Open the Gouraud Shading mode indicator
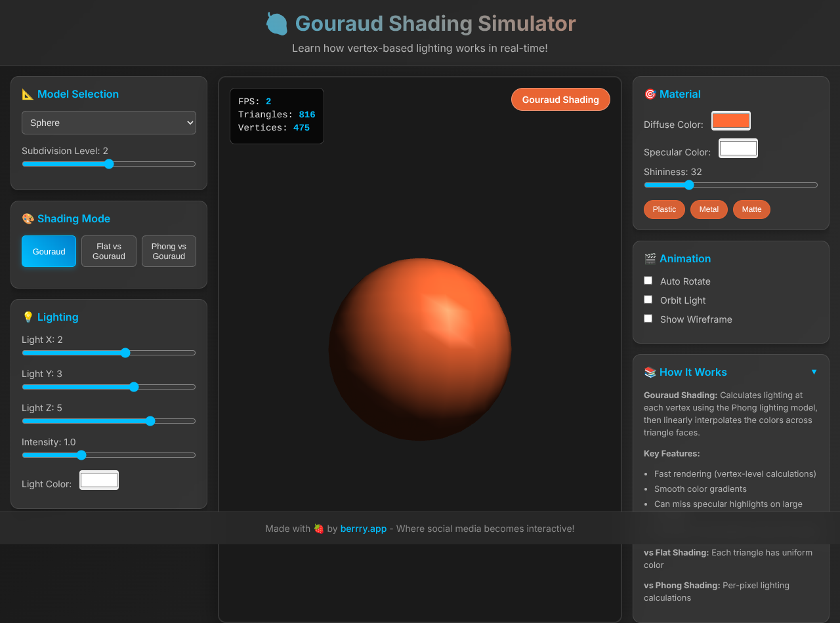The image size is (840, 623). pyautogui.click(x=560, y=99)
